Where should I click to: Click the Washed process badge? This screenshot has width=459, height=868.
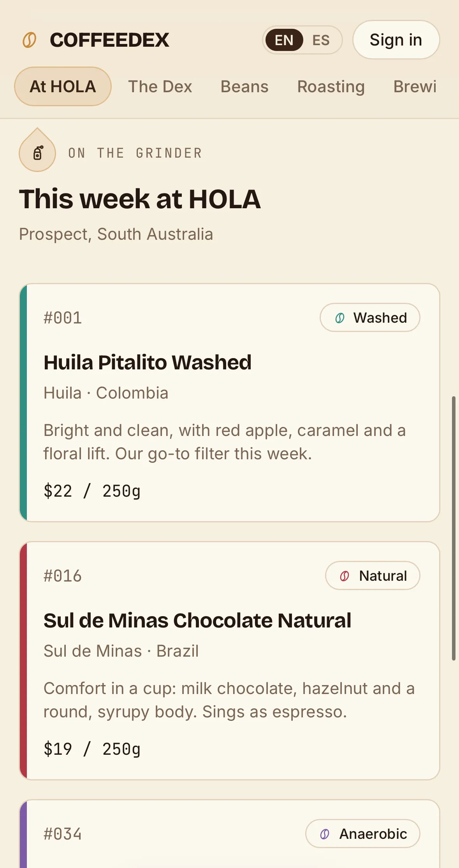coord(370,318)
